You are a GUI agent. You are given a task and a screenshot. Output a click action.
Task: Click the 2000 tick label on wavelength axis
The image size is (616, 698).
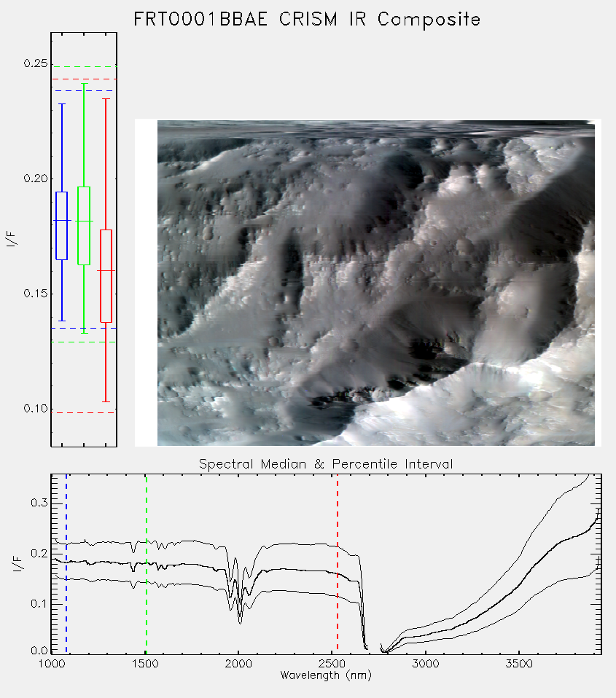[238, 664]
